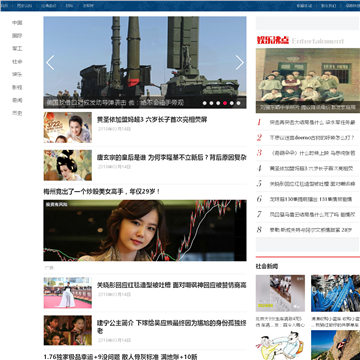Image resolution: width=360 pixels, height=360 pixels.
Task: Select the second carousel indicator dot
Action: (x=211, y=103)
